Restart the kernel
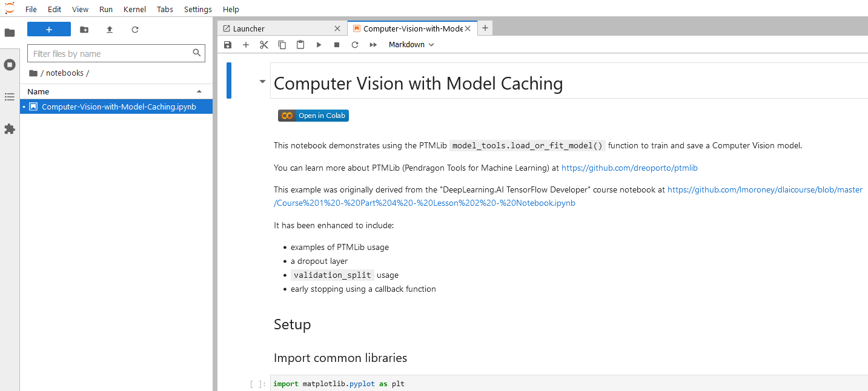868x391 pixels. coord(355,45)
